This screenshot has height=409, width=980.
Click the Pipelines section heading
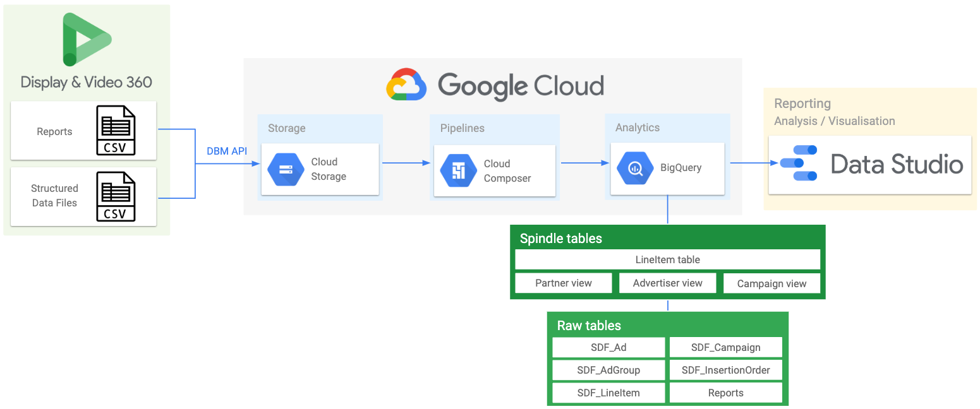(463, 128)
